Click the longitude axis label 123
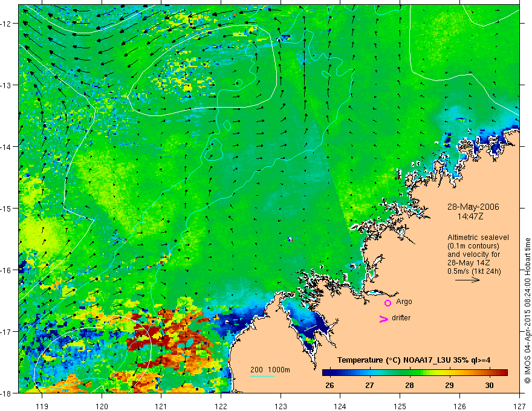The width and height of the screenshot is (532, 411). [x=281, y=406]
